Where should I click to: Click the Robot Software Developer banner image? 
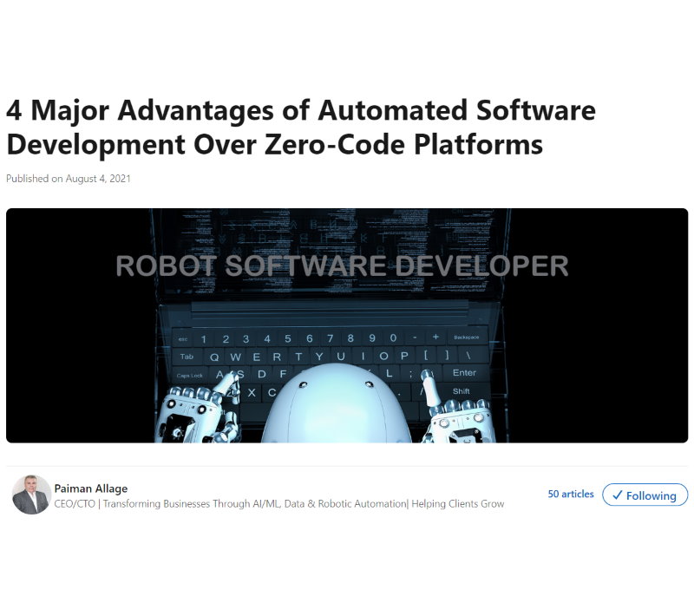point(347,325)
